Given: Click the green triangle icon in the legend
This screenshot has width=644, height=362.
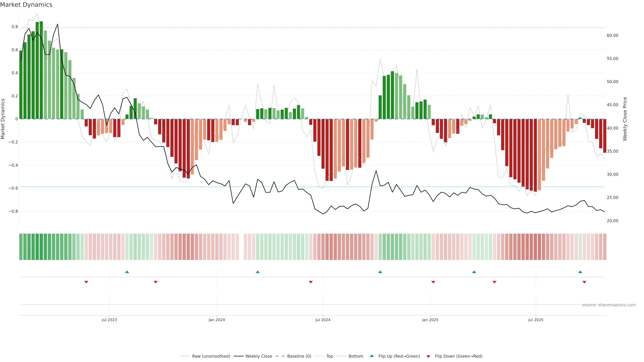Looking at the screenshot, I should (372, 356).
